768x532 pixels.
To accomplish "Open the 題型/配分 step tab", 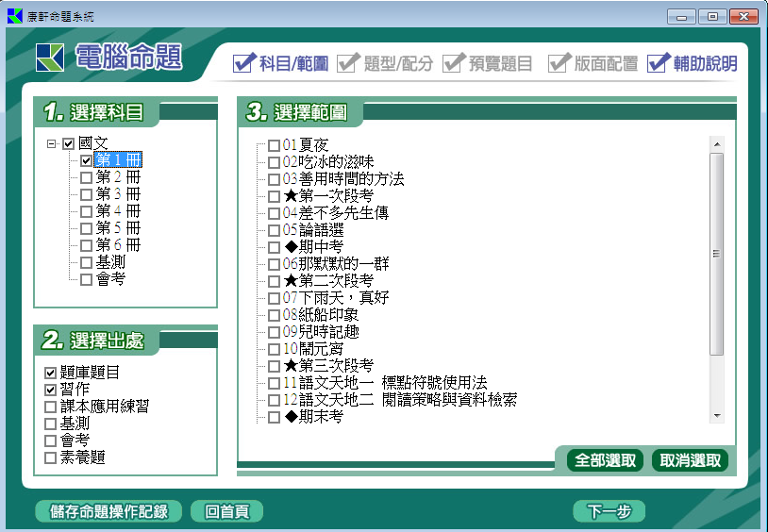I will (386, 63).
